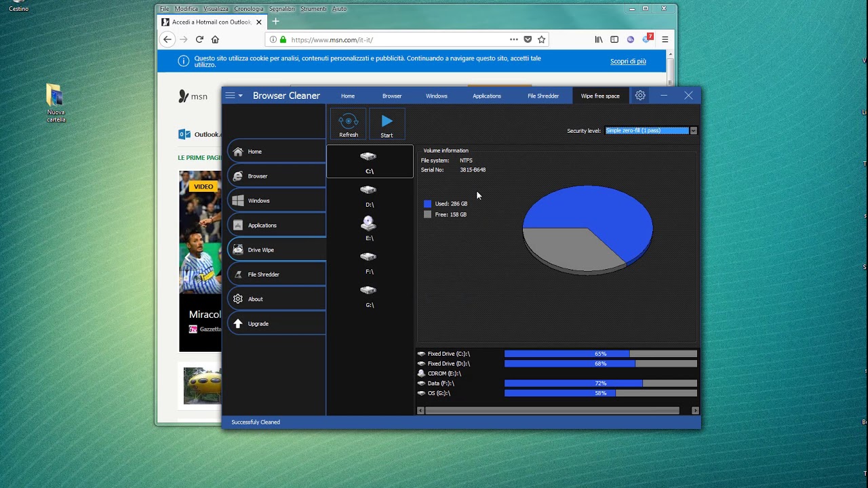Click the blue Used color legend square
The height and width of the screenshot is (488, 868).
[x=427, y=203]
